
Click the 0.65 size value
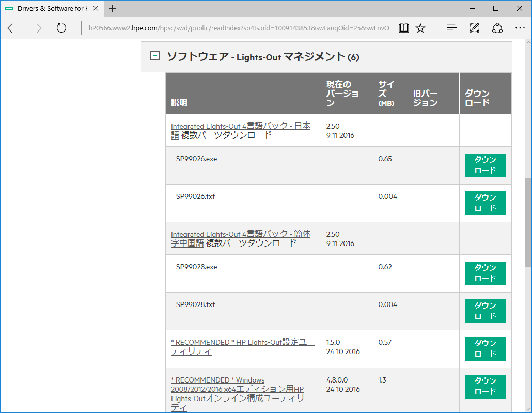click(385, 159)
